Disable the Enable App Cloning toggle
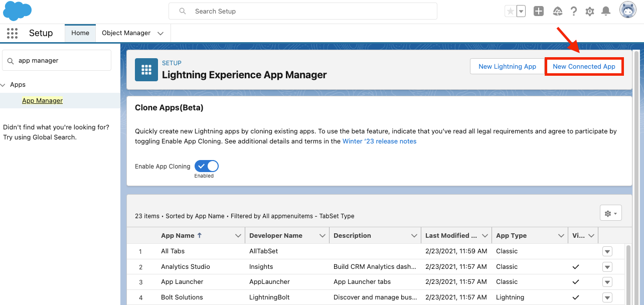The image size is (644, 305). [207, 166]
